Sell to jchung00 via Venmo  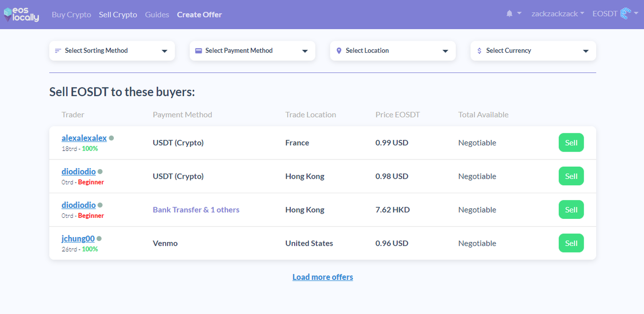point(571,243)
